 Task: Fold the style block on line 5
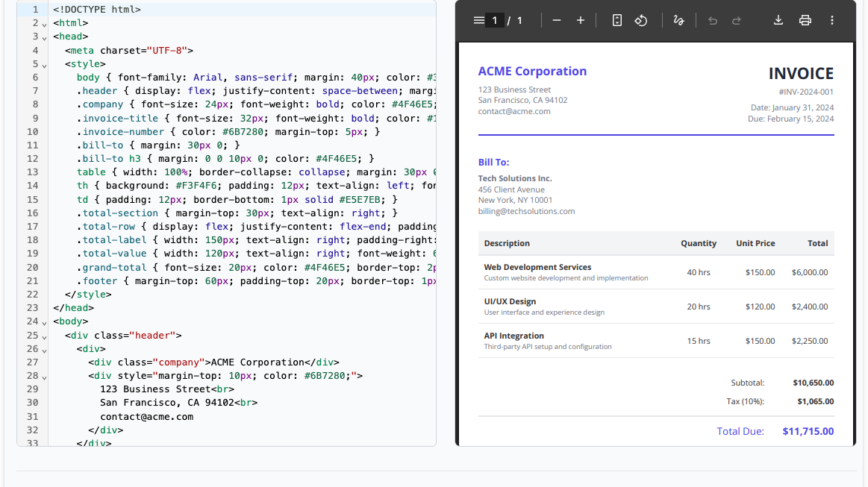coord(45,65)
